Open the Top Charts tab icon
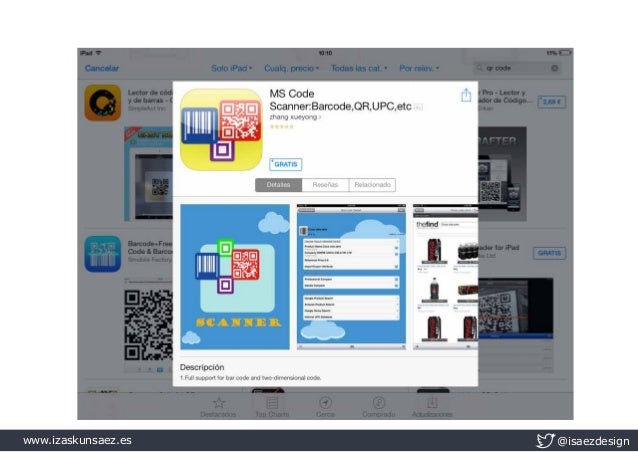The image size is (638, 452). 272,407
